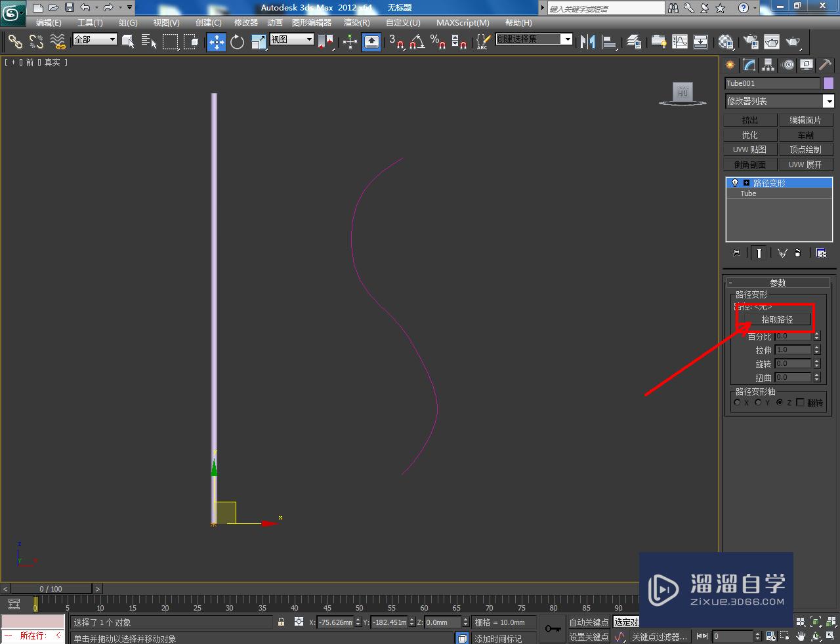
Task: Click the 拾取路径 pick path button
Action: (777, 319)
